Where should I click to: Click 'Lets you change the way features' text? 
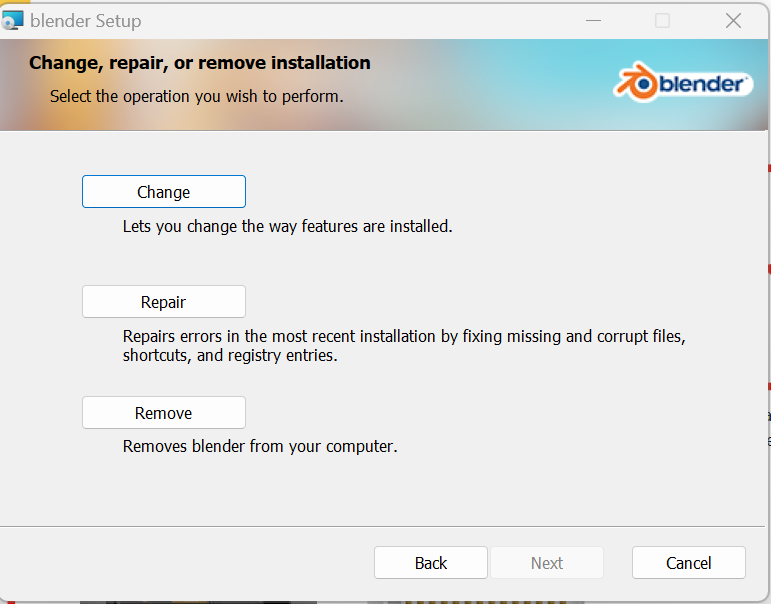tap(288, 226)
